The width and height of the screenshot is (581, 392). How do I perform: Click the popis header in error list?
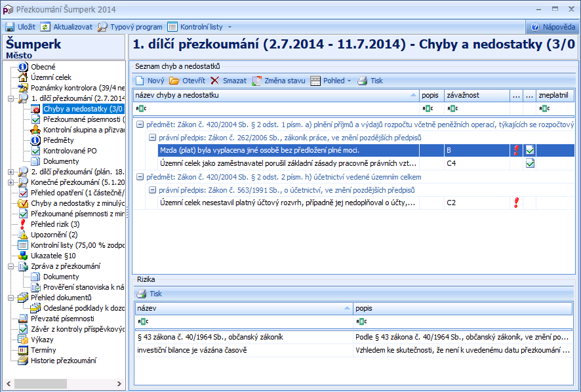tap(431, 95)
